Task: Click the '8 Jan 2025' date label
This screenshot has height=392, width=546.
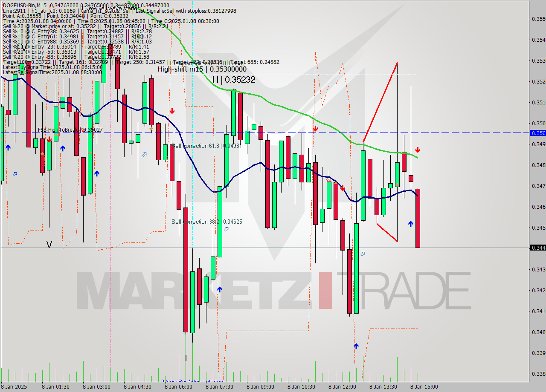Action: [15, 387]
